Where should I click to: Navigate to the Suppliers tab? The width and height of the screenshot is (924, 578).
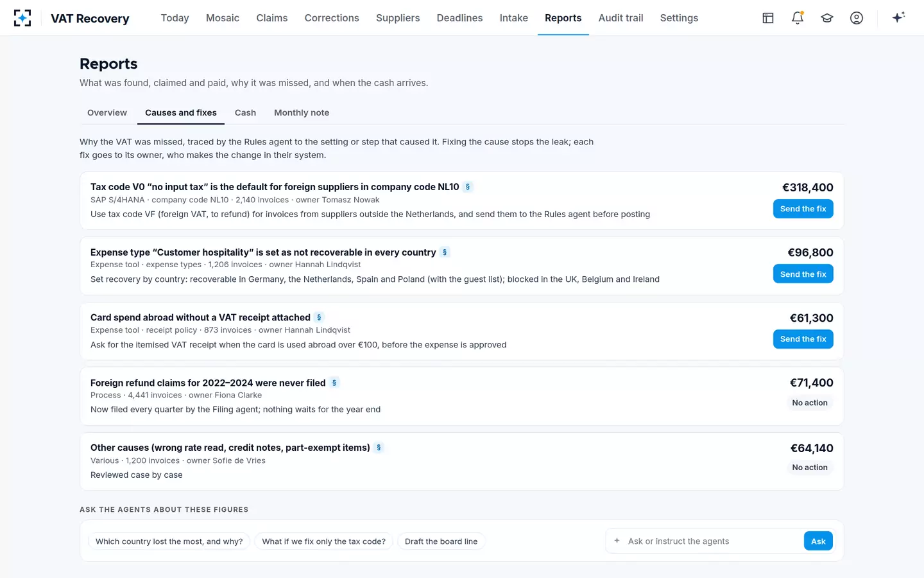click(398, 18)
